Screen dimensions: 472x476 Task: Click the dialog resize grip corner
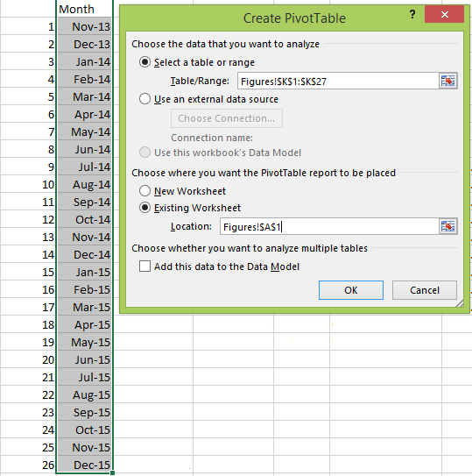coord(460,303)
